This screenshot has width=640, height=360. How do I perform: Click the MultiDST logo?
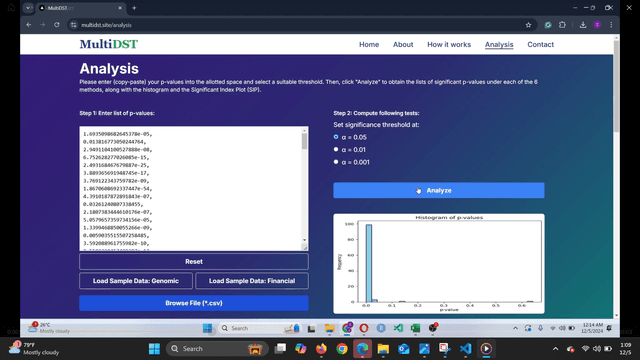pyautogui.click(x=109, y=44)
